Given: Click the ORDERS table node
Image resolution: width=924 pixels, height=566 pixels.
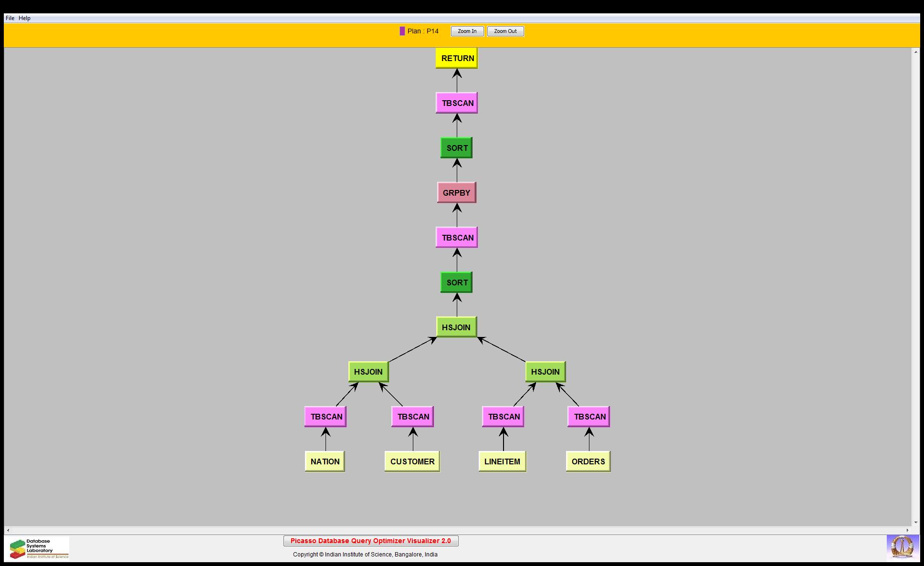Looking at the screenshot, I should point(588,461).
